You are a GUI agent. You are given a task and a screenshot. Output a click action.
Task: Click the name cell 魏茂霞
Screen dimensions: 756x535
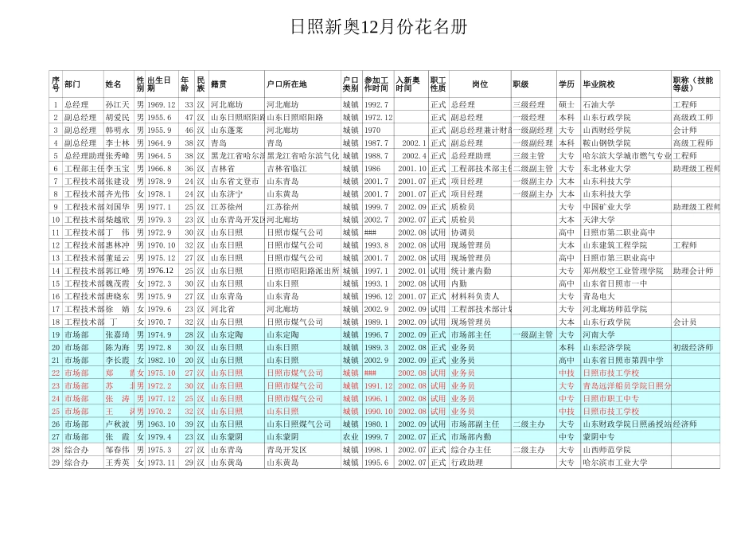(x=118, y=283)
